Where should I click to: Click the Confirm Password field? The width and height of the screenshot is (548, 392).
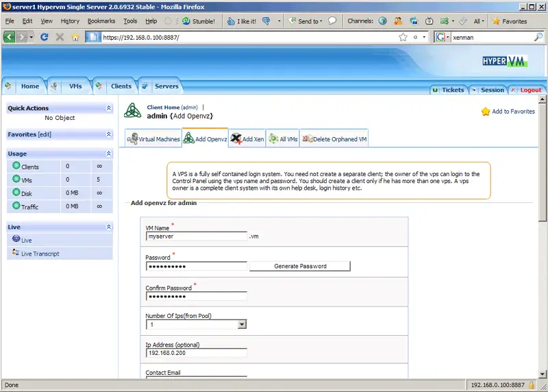point(197,297)
